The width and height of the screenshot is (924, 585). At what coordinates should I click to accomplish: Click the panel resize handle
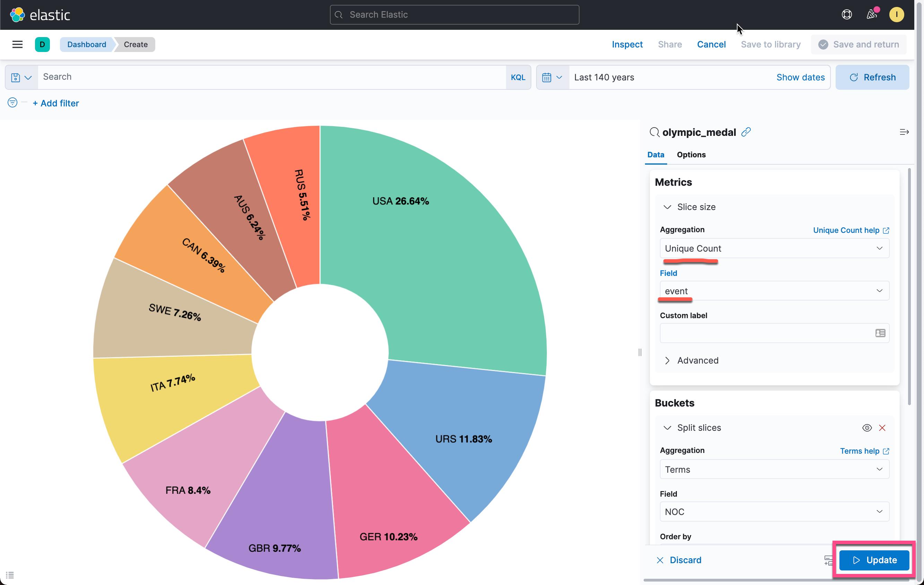pyautogui.click(x=640, y=352)
